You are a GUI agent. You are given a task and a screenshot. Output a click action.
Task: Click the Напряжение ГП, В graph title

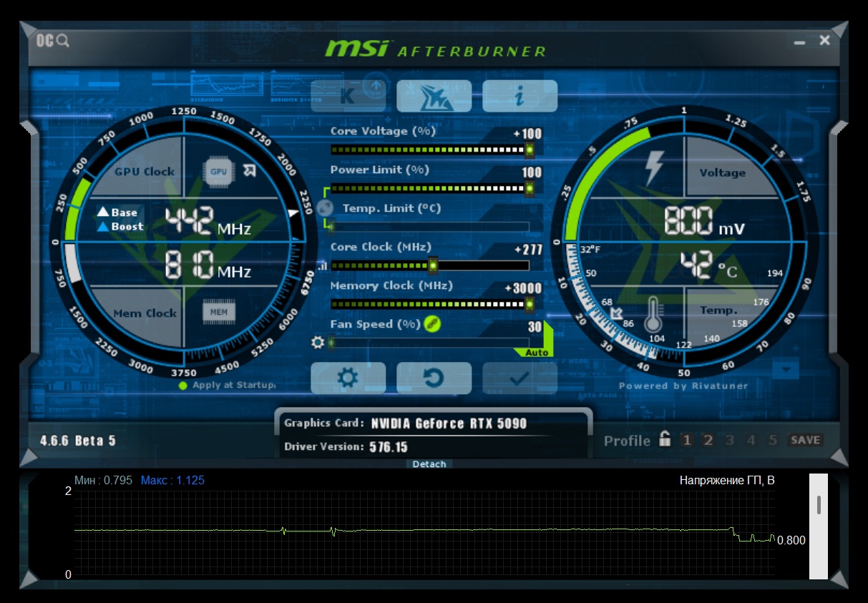(x=727, y=481)
